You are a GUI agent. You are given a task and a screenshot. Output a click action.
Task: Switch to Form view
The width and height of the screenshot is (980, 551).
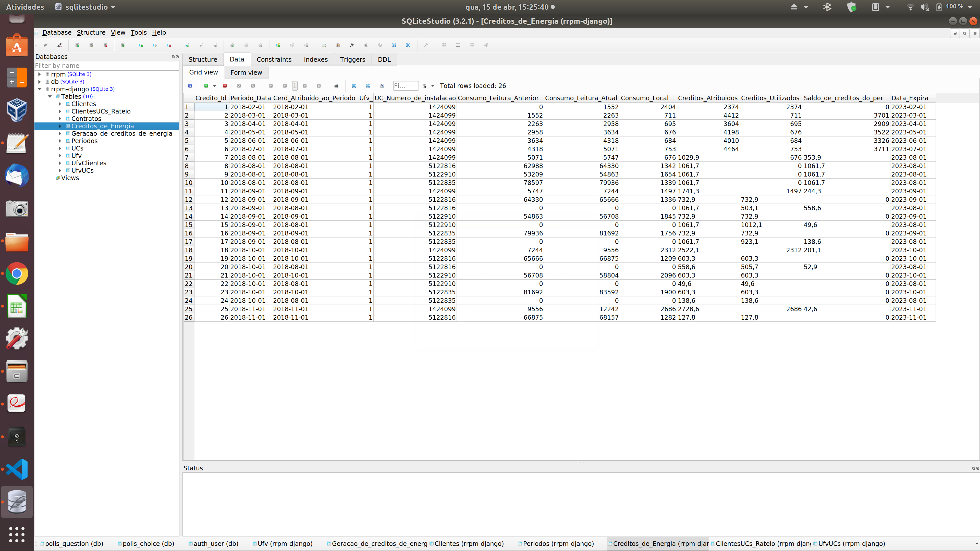[246, 72]
